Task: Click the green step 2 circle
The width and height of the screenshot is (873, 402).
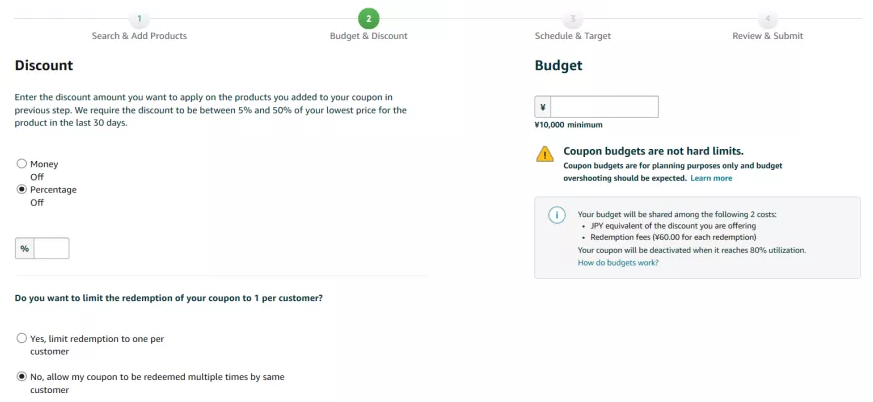Action: pos(369,19)
